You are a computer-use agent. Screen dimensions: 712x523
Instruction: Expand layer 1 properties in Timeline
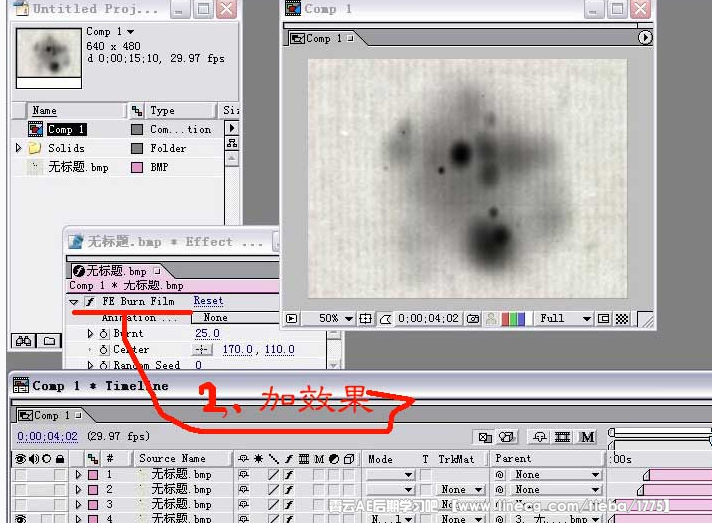point(78,475)
